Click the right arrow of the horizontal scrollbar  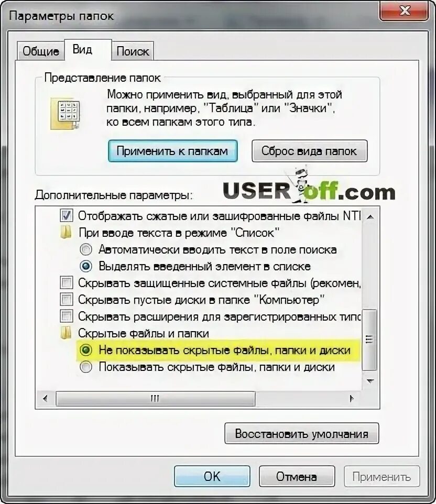coord(352,399)
